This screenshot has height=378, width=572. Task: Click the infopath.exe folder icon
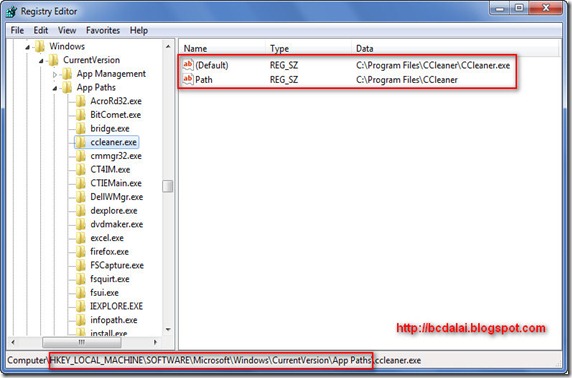[x=81, y=320]
